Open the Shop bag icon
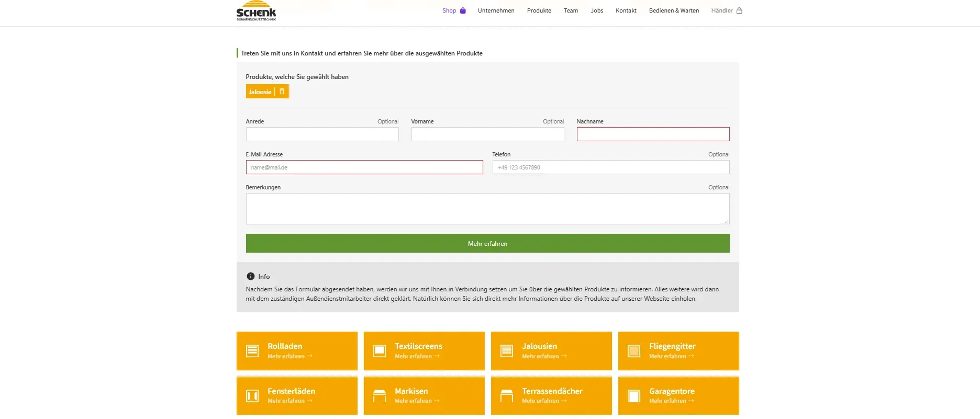Viewport: 980px width, 419px height. [463, 10]
